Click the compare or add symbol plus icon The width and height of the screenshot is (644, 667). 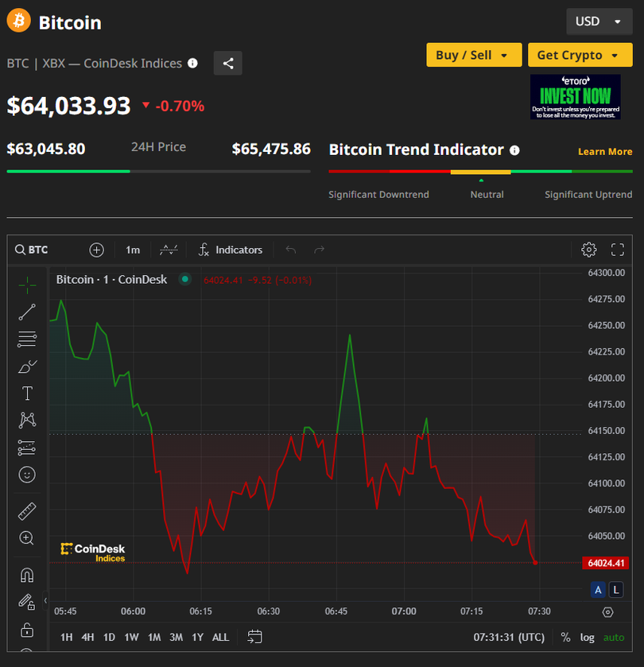(x=96, y=250)
